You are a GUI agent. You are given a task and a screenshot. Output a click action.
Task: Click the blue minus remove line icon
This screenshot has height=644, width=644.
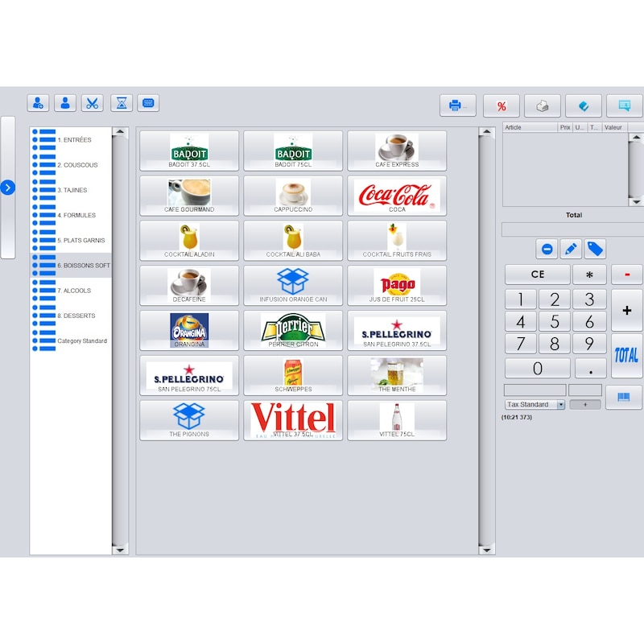pos(547,249)
